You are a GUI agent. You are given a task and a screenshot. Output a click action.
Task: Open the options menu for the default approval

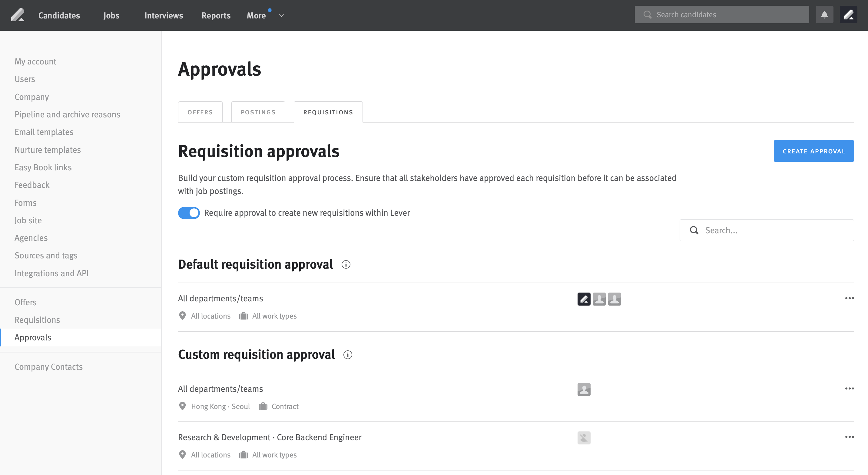click(x=850, y=298)
